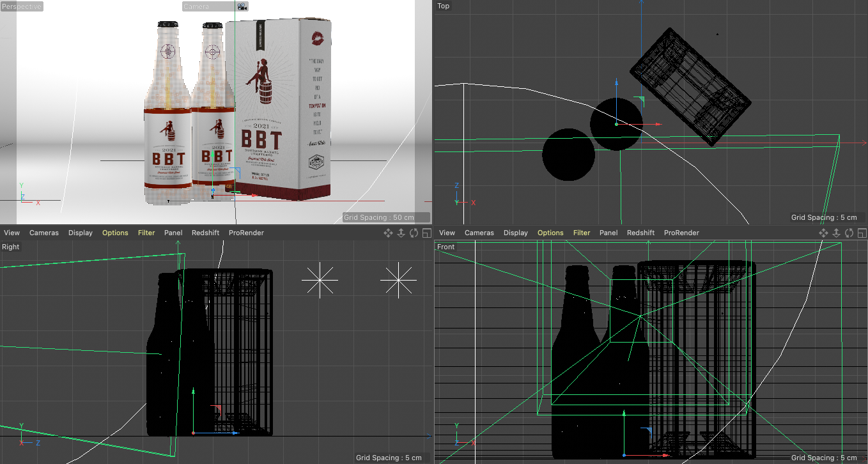
Task: Open Options menu in Front viewport
Action: [550, 233]
